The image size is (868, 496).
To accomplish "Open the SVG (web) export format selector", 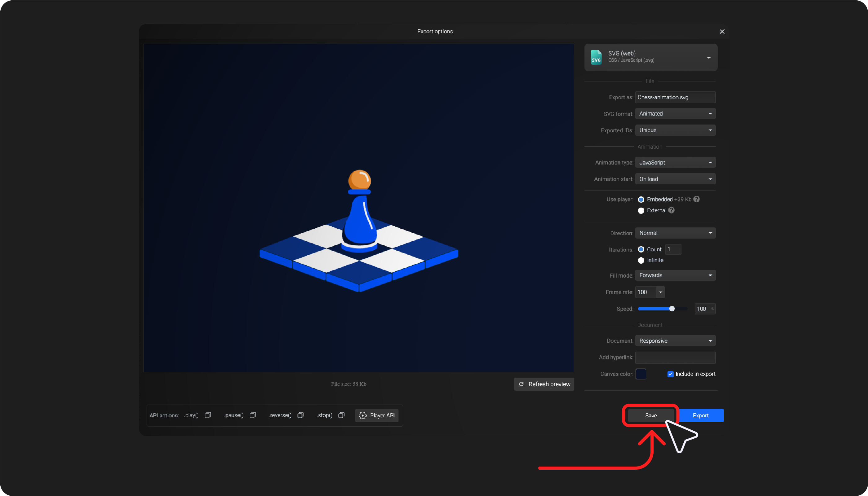I will point(651,57).
